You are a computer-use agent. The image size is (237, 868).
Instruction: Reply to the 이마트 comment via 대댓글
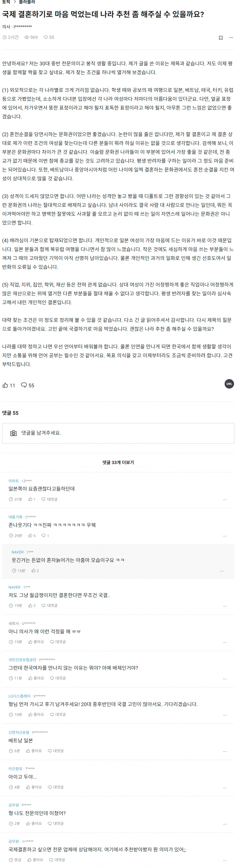[x=49, y=499]
